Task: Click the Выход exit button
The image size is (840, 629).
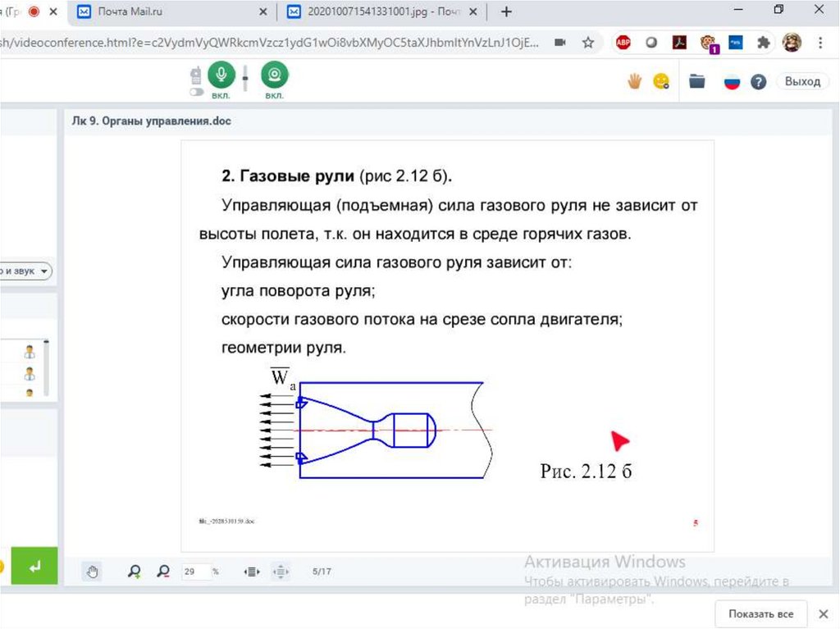Action: pyautogui.click(x=801, y=81)
